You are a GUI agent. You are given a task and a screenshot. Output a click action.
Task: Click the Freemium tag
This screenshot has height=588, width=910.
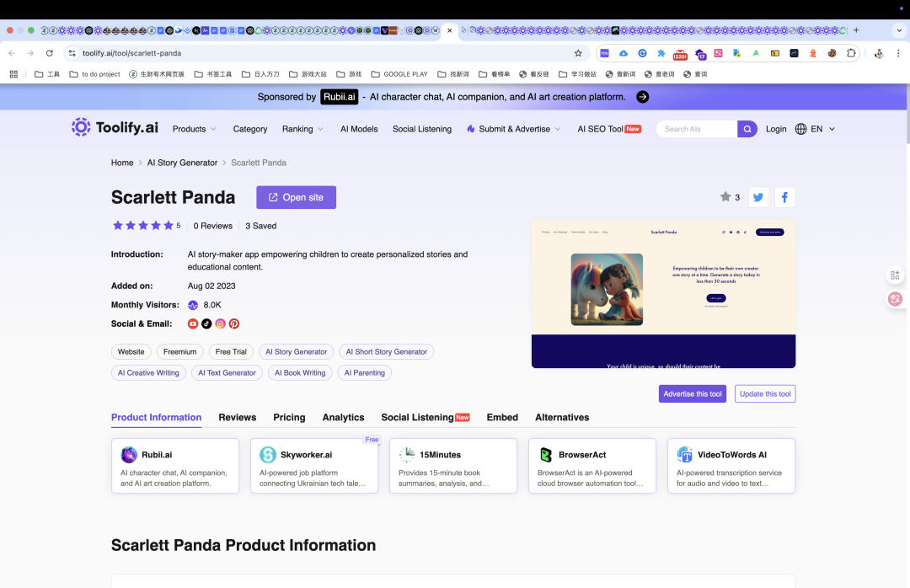180,352
